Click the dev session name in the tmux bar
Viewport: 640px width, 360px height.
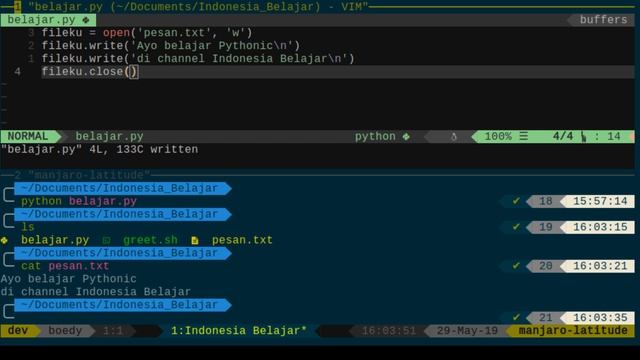click(x=18, y=331)
